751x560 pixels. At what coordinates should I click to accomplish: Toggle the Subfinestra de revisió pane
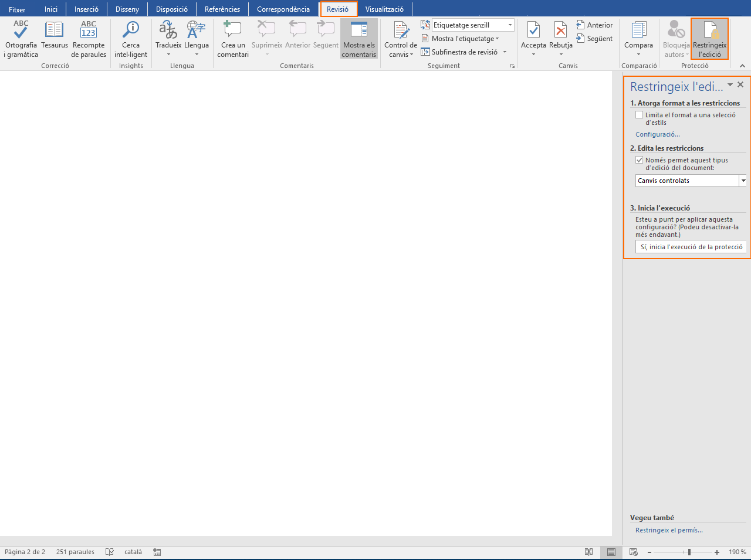click(x=464, y=52)
